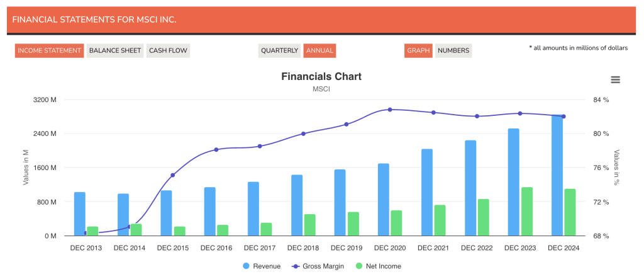Screen dimensions: 644x279
Task: Select the Quarterly period option
Action: [x=280, y=50]
